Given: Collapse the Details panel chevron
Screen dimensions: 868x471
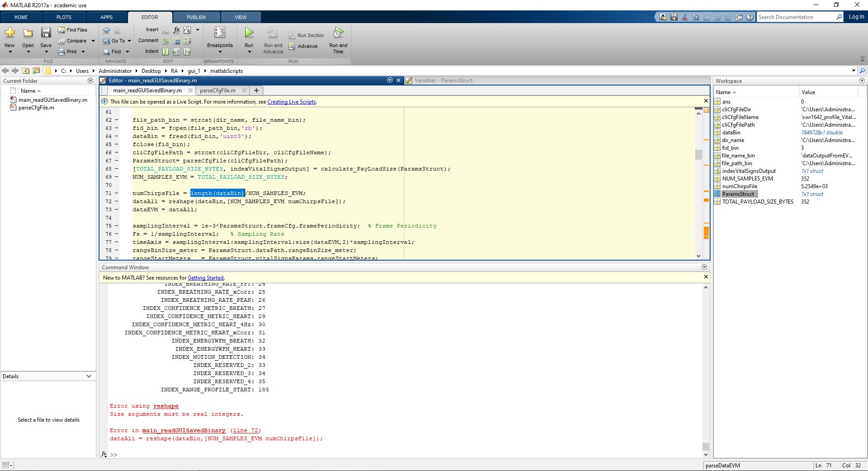Looking at the screenshot, I should tap(89, 376).
